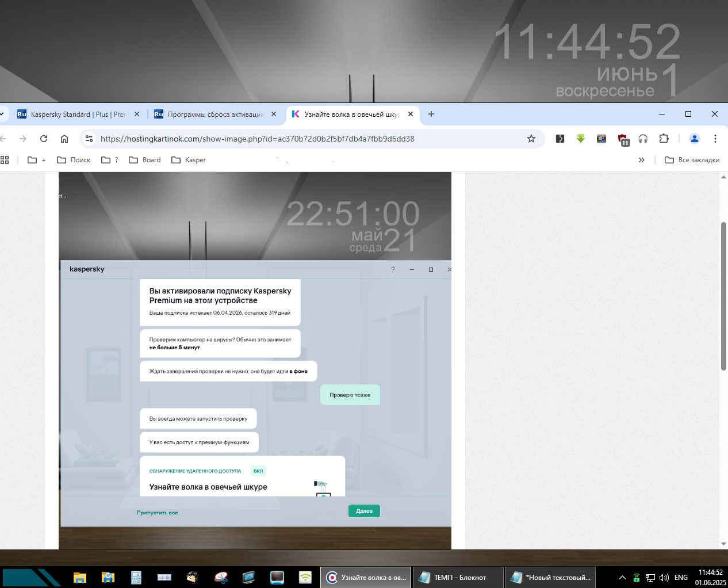This screenshot has height=588, width=728.
Task: Open the on-screen keyboard taskbar icon
Action: [x=164, y=578]
